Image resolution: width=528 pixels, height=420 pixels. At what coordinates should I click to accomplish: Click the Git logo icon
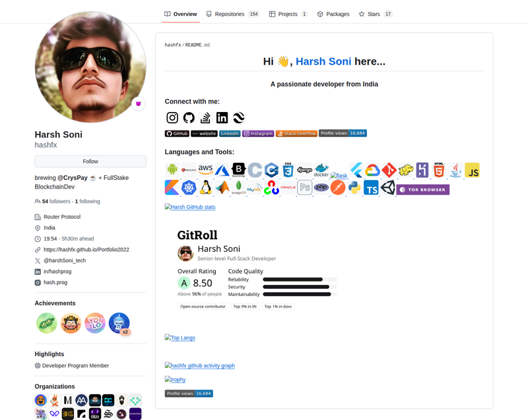click(x=389, y=170)
